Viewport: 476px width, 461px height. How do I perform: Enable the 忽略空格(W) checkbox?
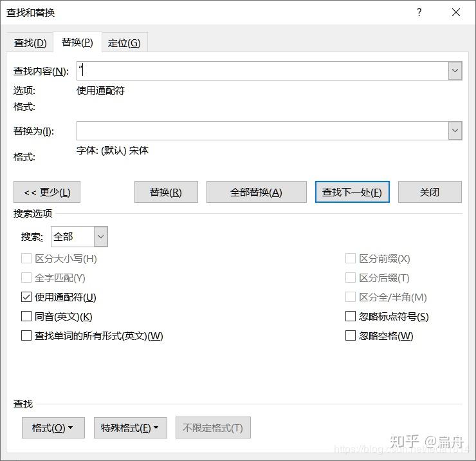(351, 336)
